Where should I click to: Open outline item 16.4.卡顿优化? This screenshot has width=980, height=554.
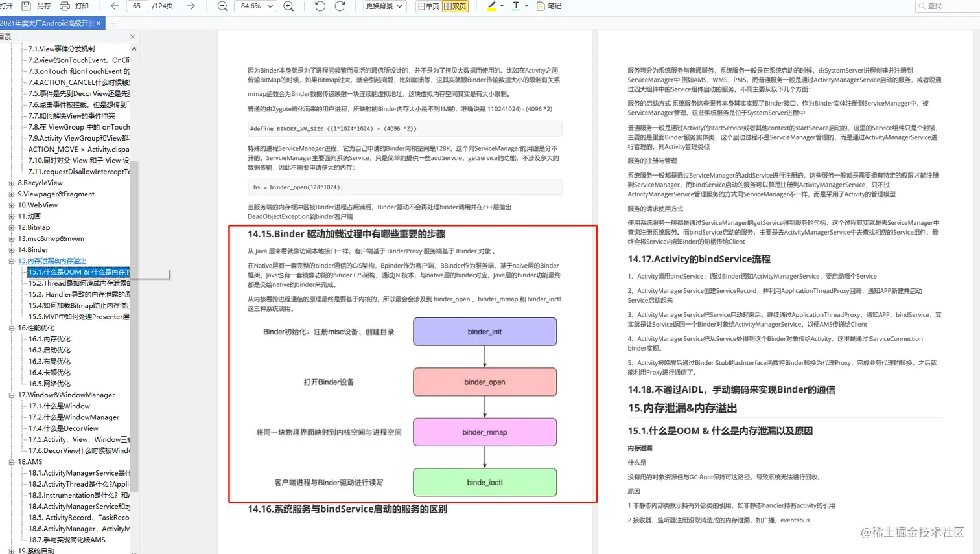pyautogui.click(x=49, y=373)
